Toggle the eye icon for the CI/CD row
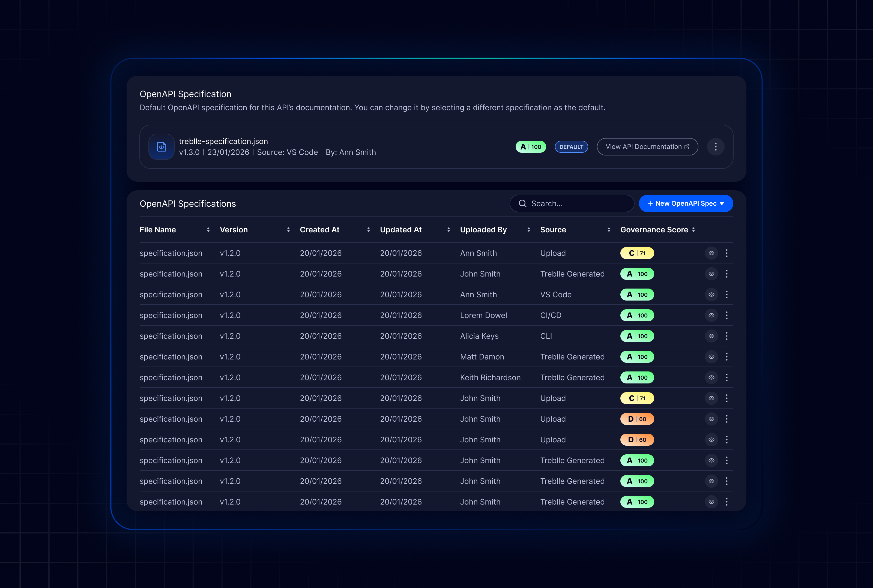The width and height of the screenshot is (873, 588). pos(711,315)
